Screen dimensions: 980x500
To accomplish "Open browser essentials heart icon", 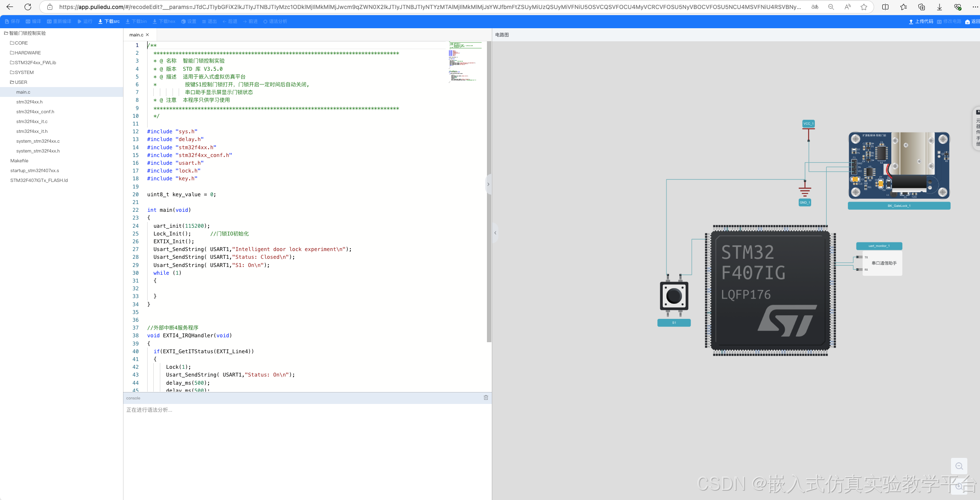I will coord(958,7).
